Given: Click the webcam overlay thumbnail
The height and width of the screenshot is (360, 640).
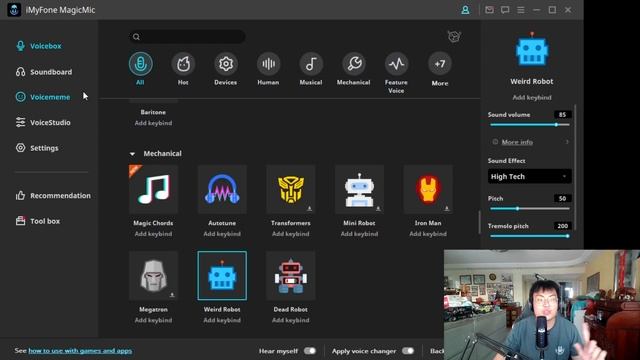Looking at the screenshot, I should pyautogui.click(x=542, y=305).
